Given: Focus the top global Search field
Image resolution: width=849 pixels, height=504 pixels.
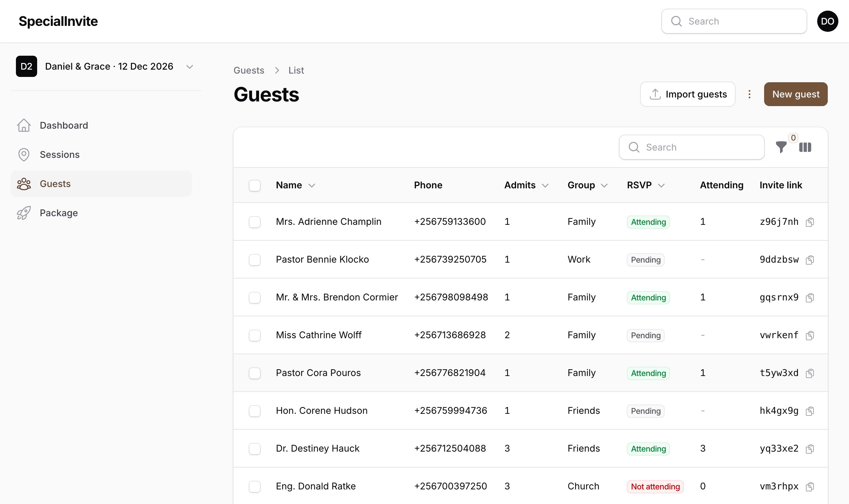Looking at the screenshot, I should point(734,21).
